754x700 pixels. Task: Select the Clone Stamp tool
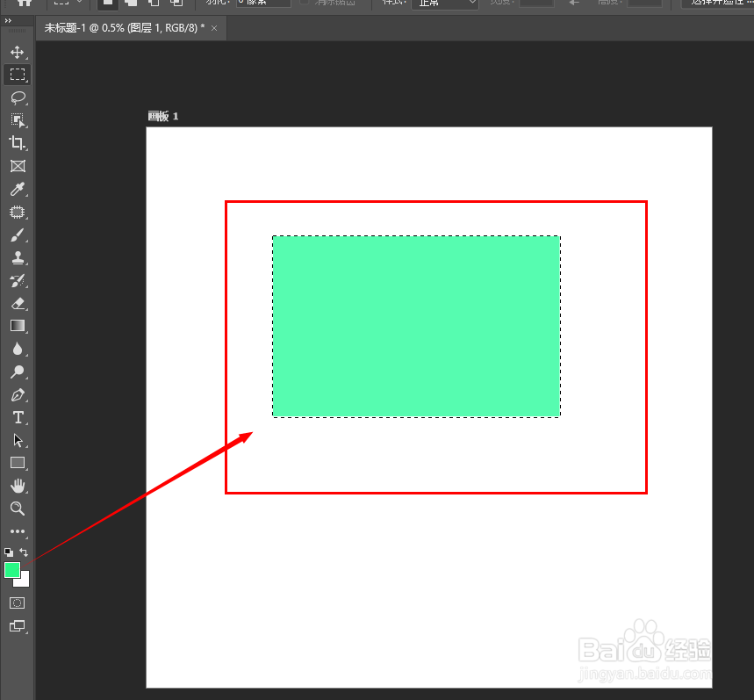[x=18, y=258]
